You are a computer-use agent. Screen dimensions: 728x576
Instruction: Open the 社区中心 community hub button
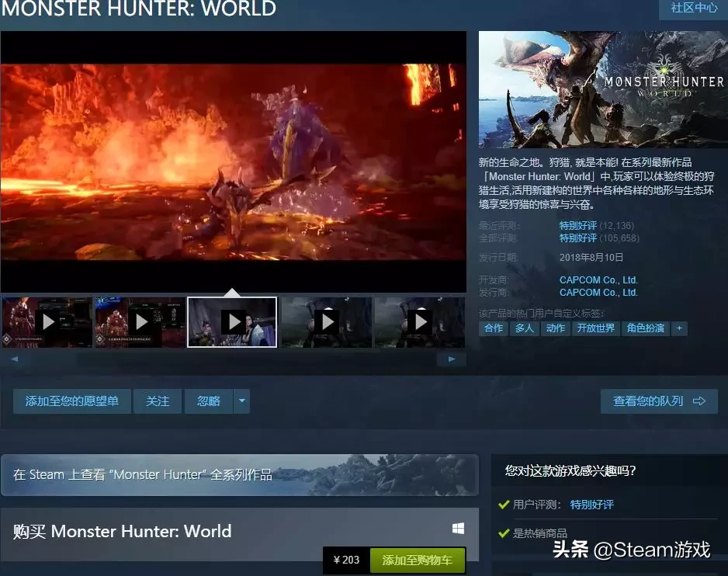click(x=694, y=8)
